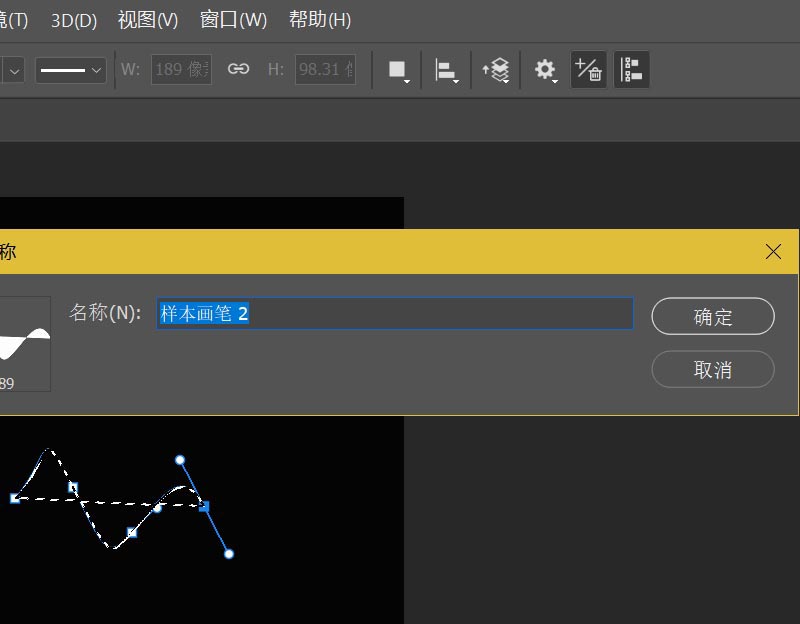Select the path operations square icon
This screenshot has height=624, width=800.
coord(397,69)
